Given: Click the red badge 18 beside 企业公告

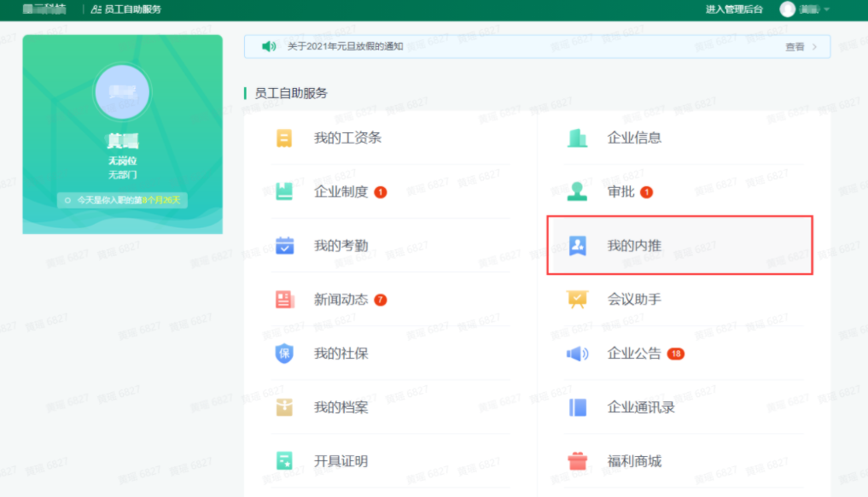Looking at the screenshot, I should (676, 354).
